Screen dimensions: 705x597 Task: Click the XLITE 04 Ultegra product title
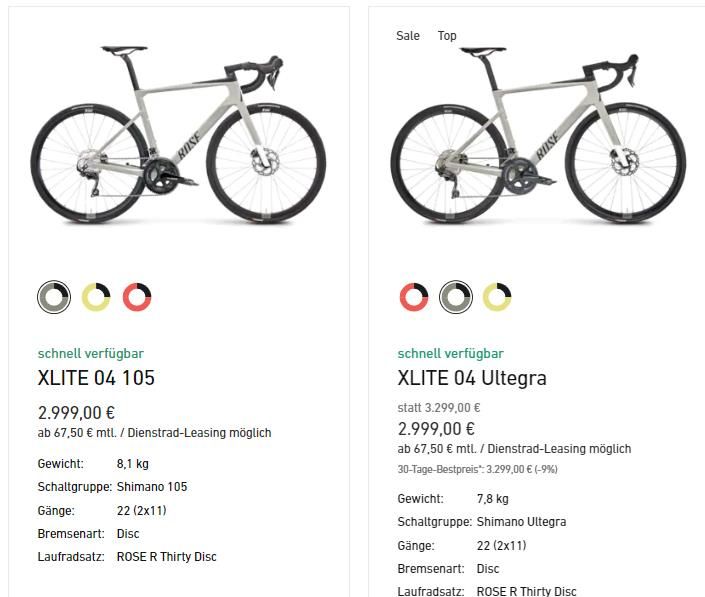(x=472, y=378)
